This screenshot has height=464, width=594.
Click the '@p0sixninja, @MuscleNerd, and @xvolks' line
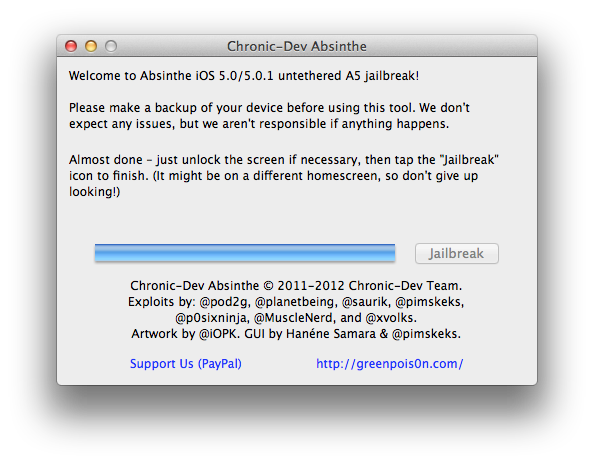(x=296, y=318)
